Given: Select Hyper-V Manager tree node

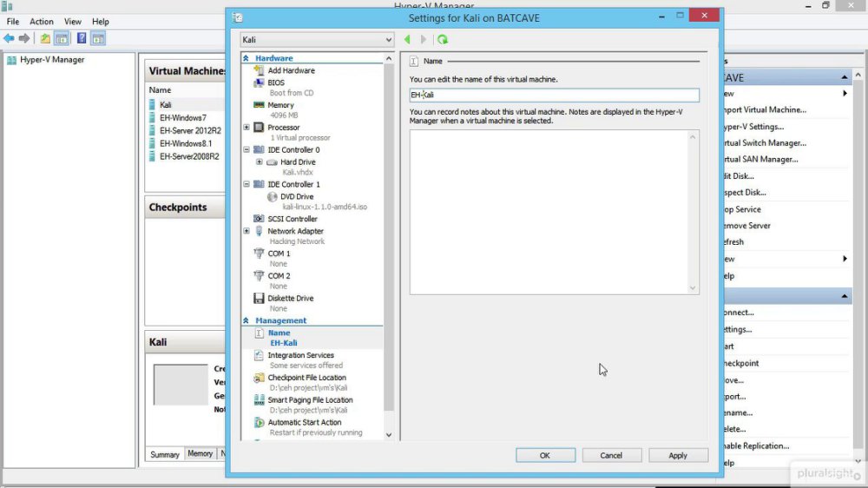Looking at the screenshot, I should 52,60.
